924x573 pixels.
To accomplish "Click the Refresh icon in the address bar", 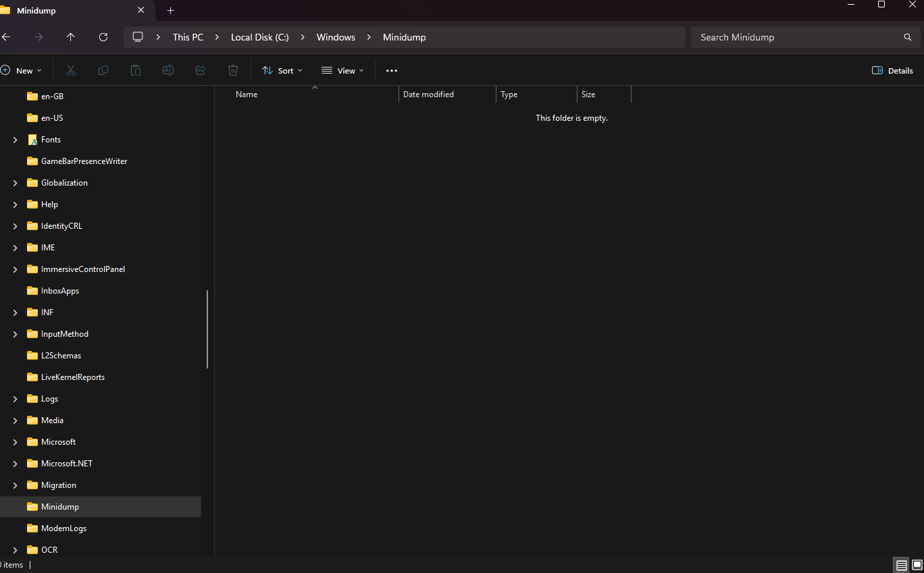I will (x=103, y=37).
